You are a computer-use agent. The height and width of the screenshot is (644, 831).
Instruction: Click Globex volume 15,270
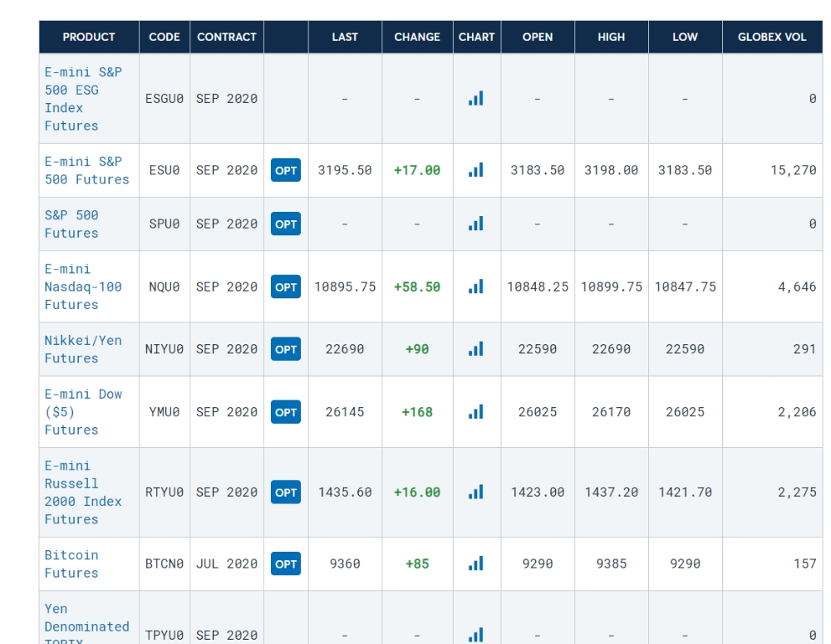[x=794, y=170]
